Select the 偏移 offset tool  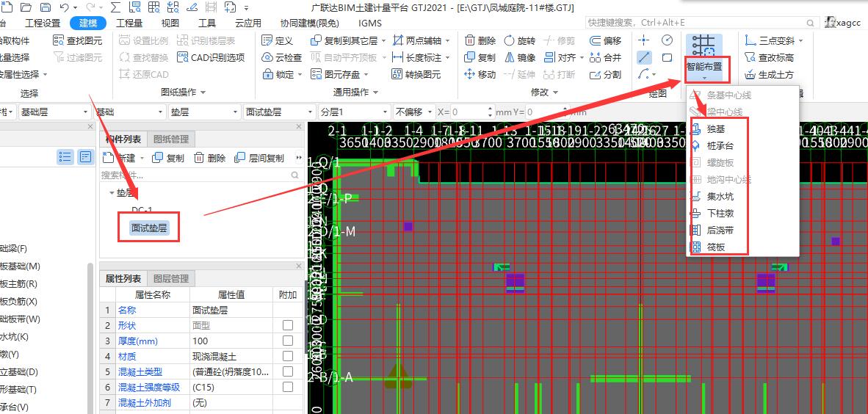[606, 40]
